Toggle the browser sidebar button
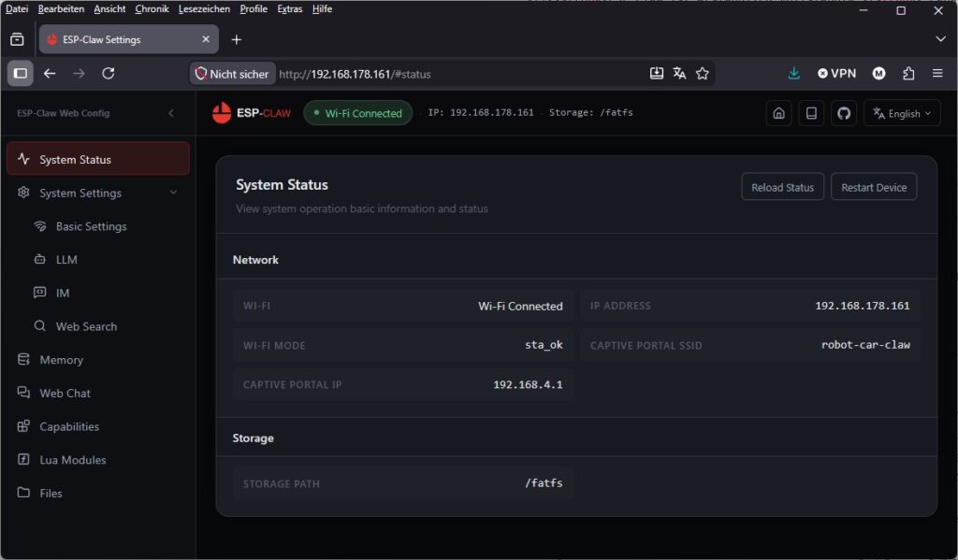This screenshot has width=958, height=560. pos(21,73)
